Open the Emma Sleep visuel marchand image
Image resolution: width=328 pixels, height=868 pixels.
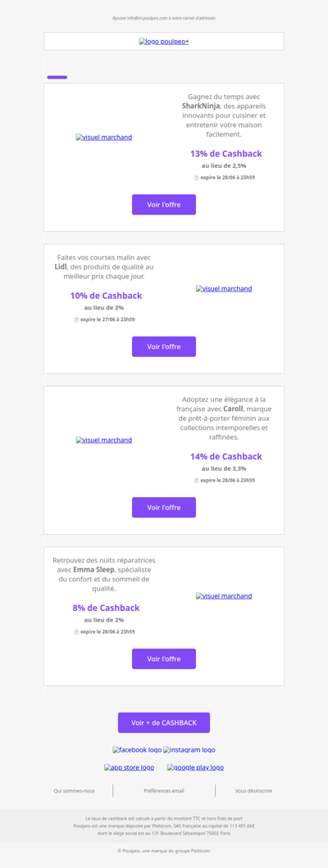(x=224, y=596)
